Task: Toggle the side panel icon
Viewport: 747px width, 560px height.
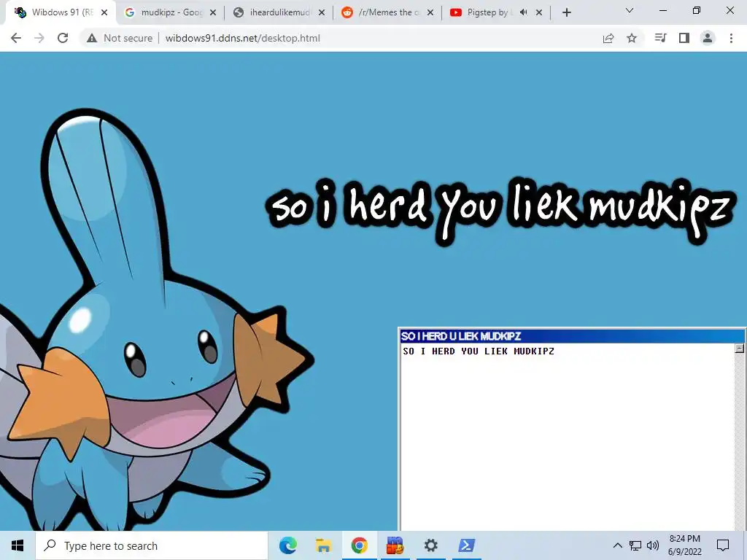Action: (x=684, y=38)
